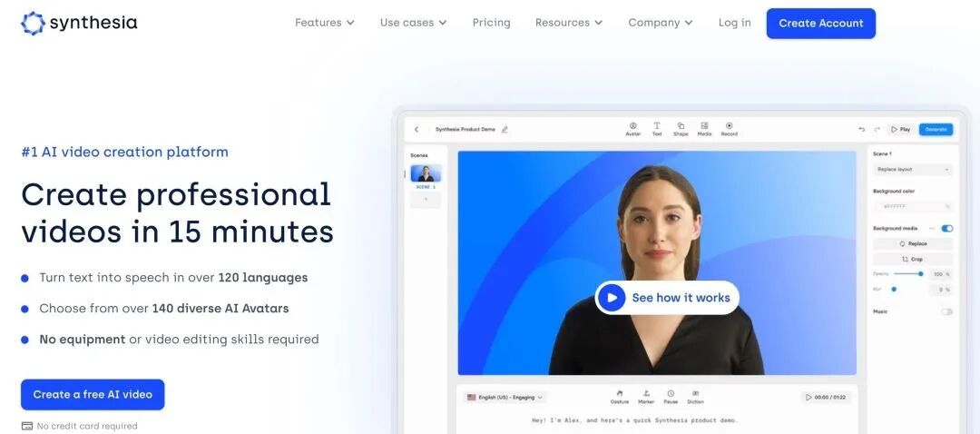Click the "Synthesia Product Demo" title

[465, 130]
